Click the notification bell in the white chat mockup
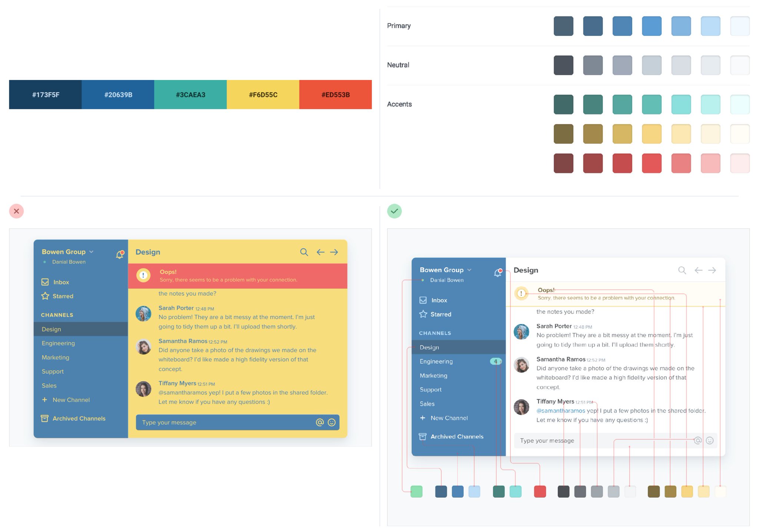The width and height of the screenshot is (759, 532). coord(498,273)
